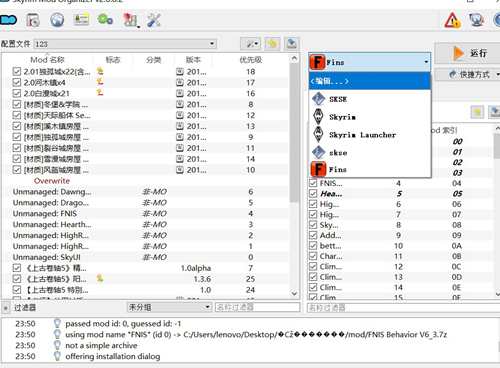Click the backup icon above mod list
The image size is (500, 368).
pos(292,44)
